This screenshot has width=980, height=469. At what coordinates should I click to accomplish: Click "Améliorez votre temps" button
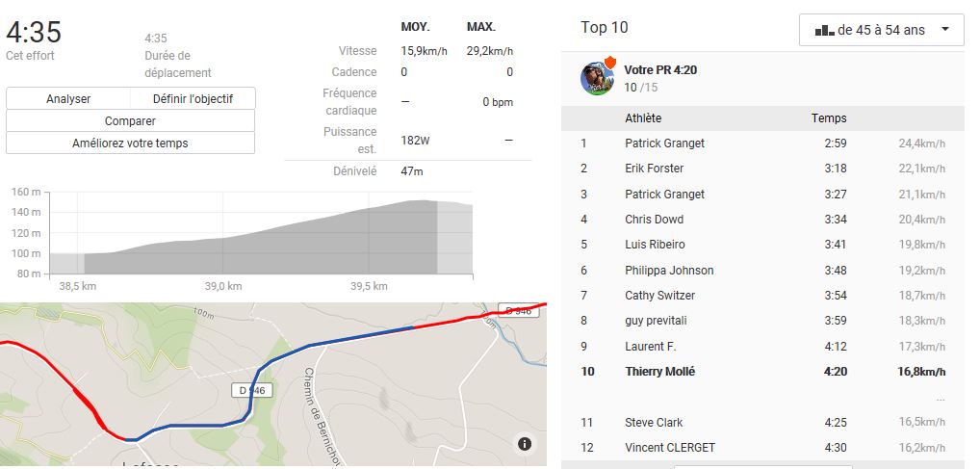coord(130,143)
